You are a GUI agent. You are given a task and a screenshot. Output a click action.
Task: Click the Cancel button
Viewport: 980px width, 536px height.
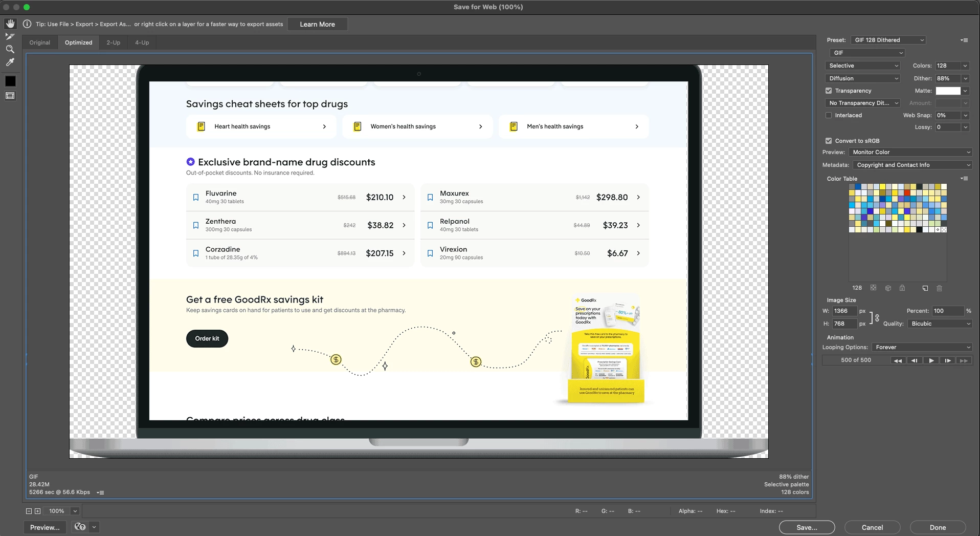[x=872, y=527]
